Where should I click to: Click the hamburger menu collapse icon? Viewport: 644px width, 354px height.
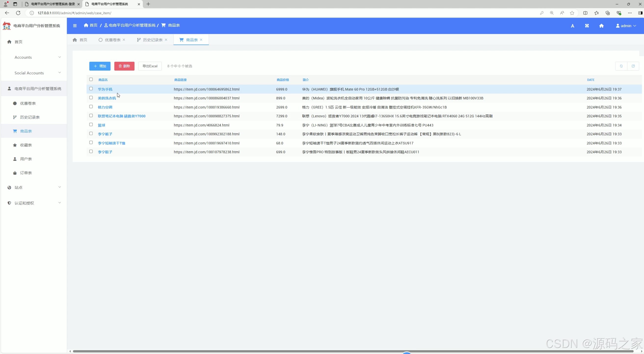75,26
